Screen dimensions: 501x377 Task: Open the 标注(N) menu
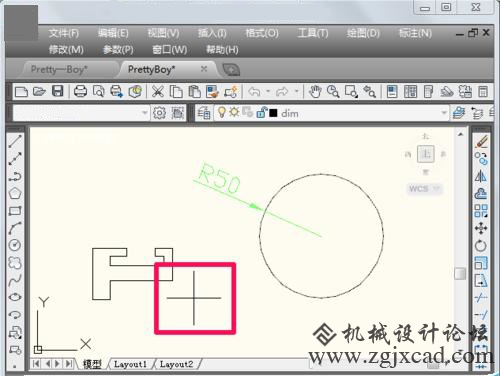pyautogui.click(x=415, y=33)
